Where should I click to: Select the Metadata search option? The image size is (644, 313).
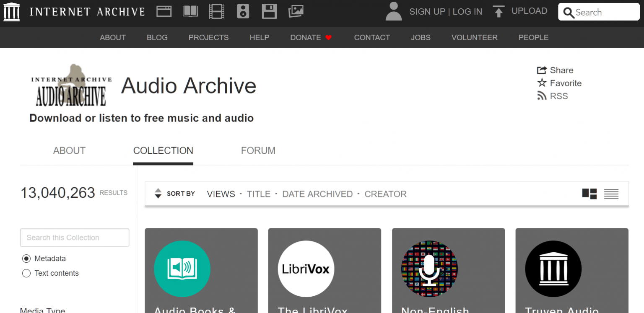pyautogui.click(x=26, y=259)
